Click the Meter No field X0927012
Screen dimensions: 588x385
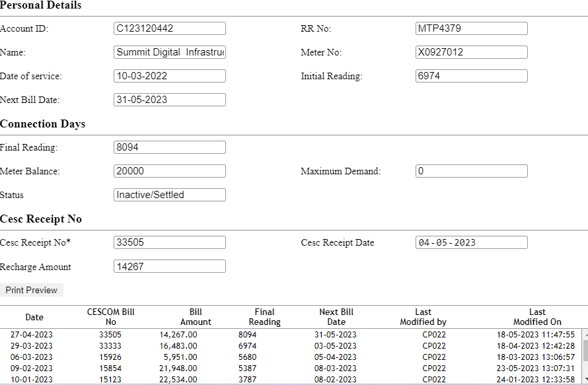(x=471, y=52)
